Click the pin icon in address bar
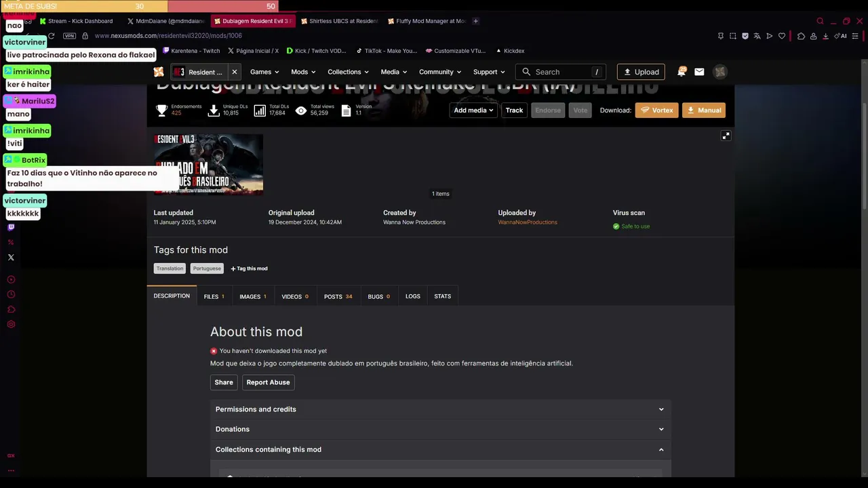Image resolution: width=868 pixels, height=488 pixels. 720,36
